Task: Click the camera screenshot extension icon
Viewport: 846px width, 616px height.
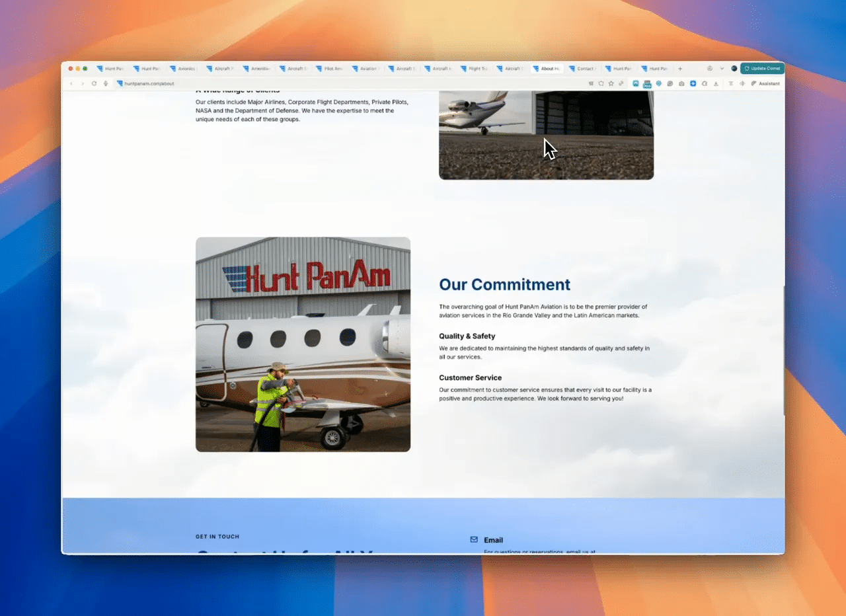Action: (x=681, y=83)
